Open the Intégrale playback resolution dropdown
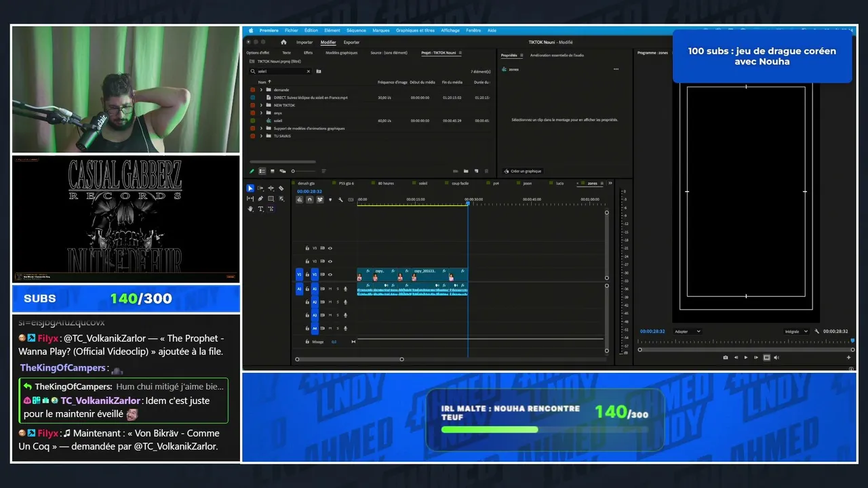Image resolution: width=868 pixels, height=488 pixels. pos(796,331)
